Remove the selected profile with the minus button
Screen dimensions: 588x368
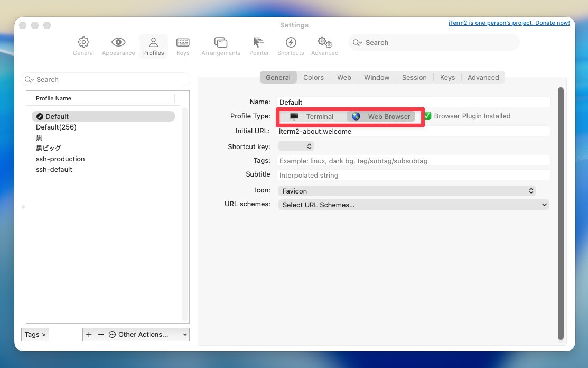point(101,335)
